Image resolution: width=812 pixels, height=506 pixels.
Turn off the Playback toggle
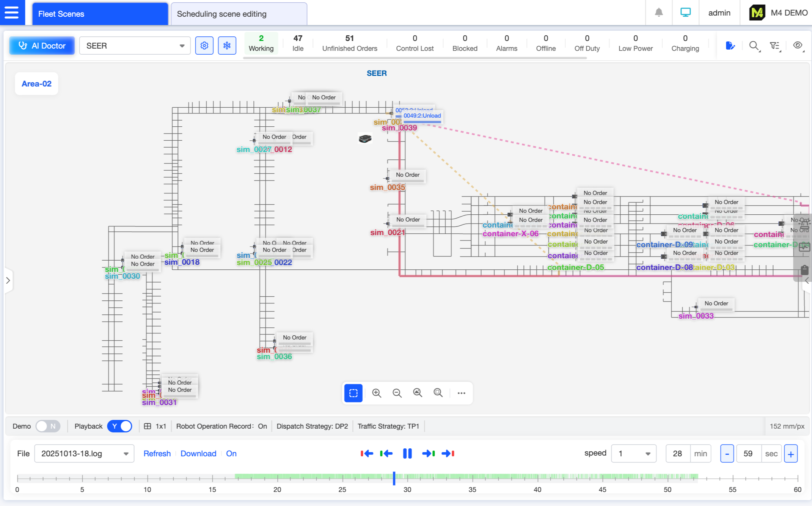119,426
